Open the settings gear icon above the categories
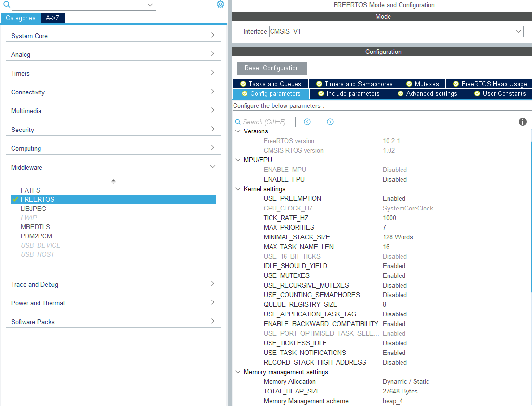The image size is (532, 406). tap(221, 4)
